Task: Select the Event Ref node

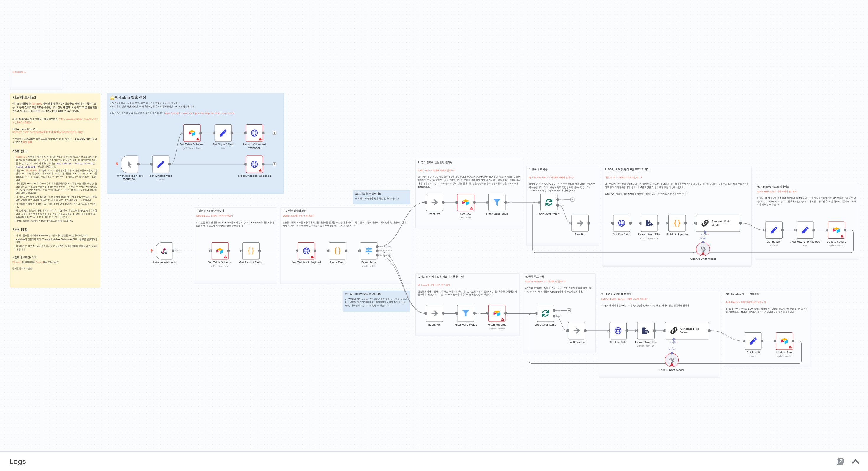Action: point(434,313)
